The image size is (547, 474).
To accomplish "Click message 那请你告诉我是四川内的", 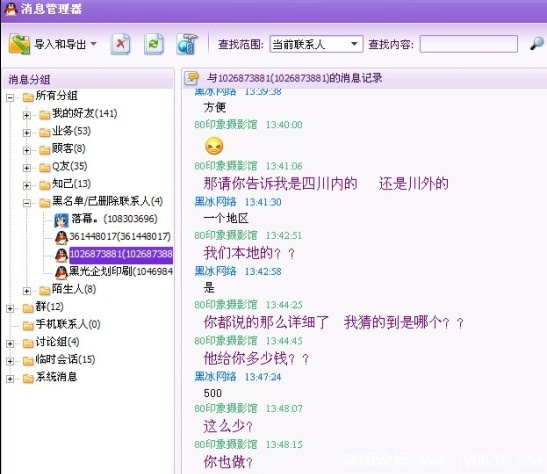I will pyautogui.click(x=280, y=183).
